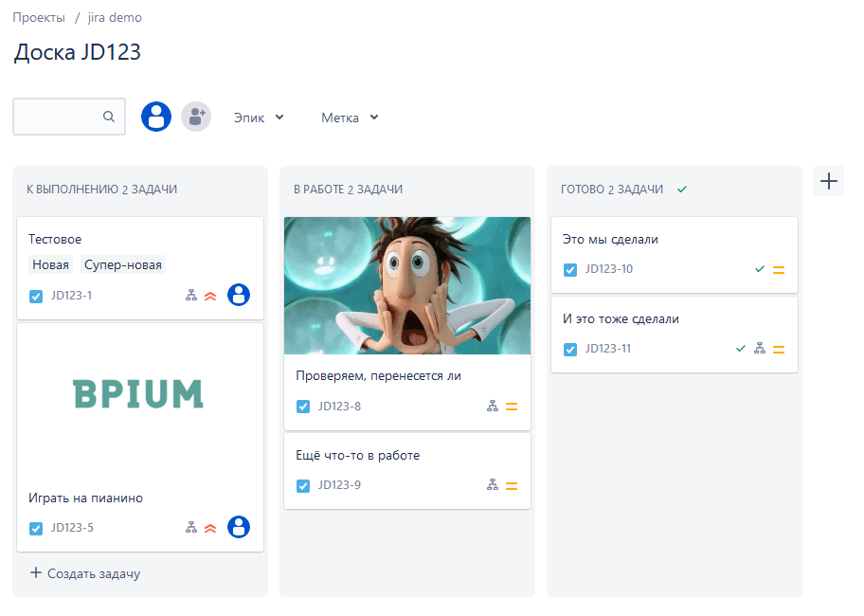Open issue key JD123-10
Screen dimensions: 864x616
point(609,269)
